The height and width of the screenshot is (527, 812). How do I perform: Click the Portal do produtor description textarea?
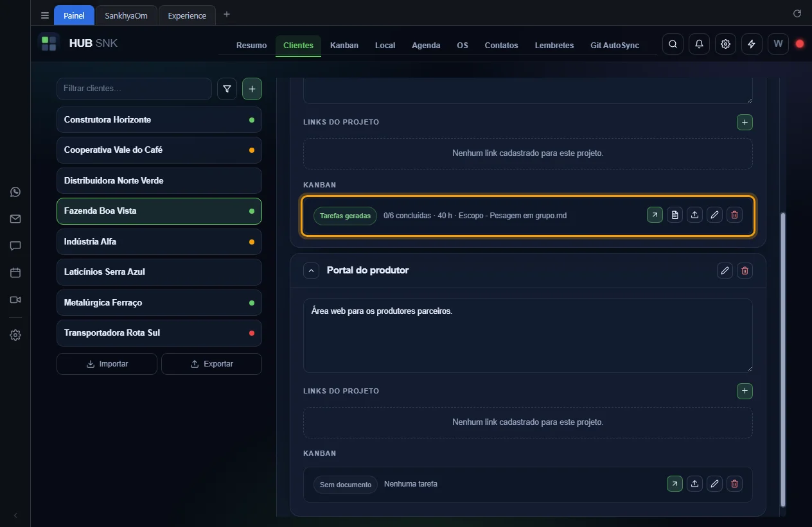(x=528, y=336)
